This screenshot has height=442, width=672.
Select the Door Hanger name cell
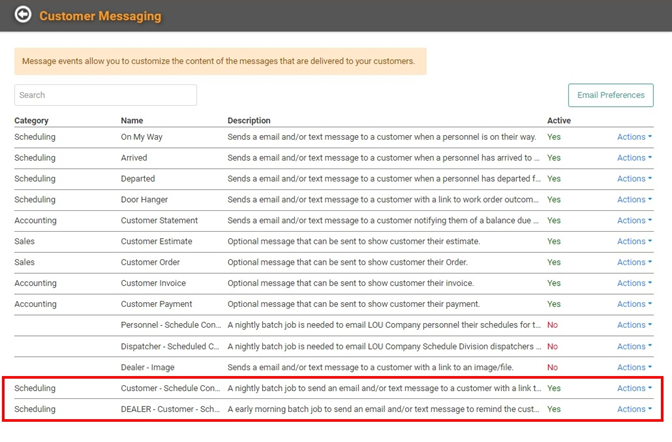(144, 199)
